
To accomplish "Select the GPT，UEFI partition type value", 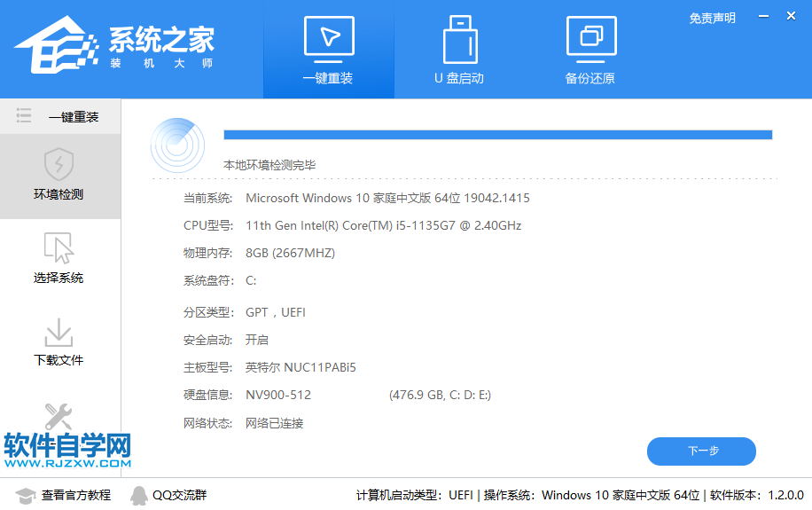I will 276,312.
